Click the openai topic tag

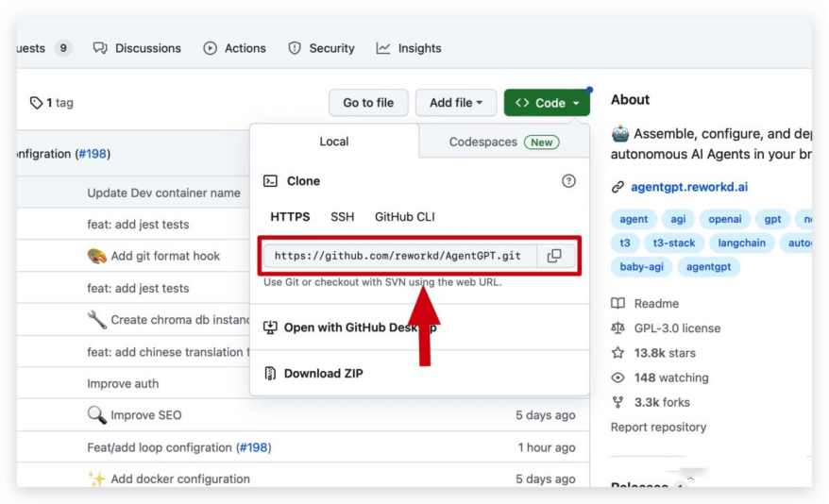pos(725,219)
